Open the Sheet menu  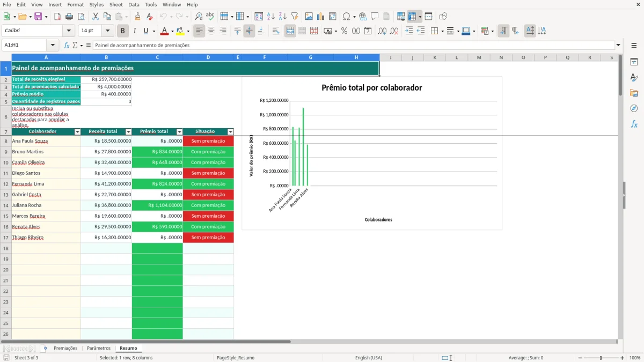click(x=116, y=4)
